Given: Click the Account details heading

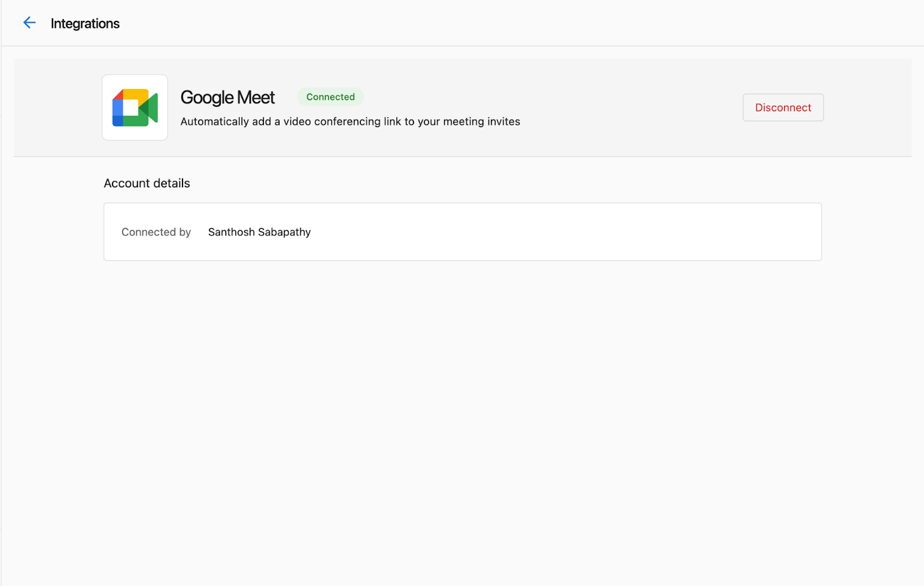Looking at the screenshot, I should [x=147, y=183].
